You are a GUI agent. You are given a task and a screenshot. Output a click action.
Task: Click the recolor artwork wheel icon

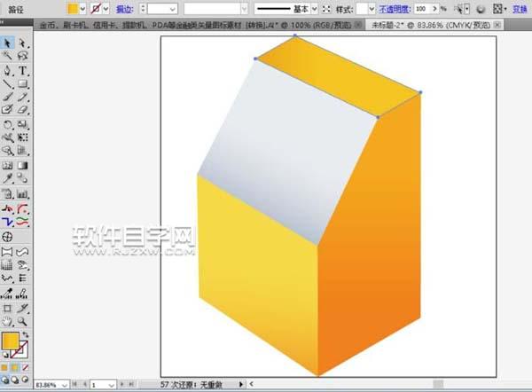pos(481,9)
